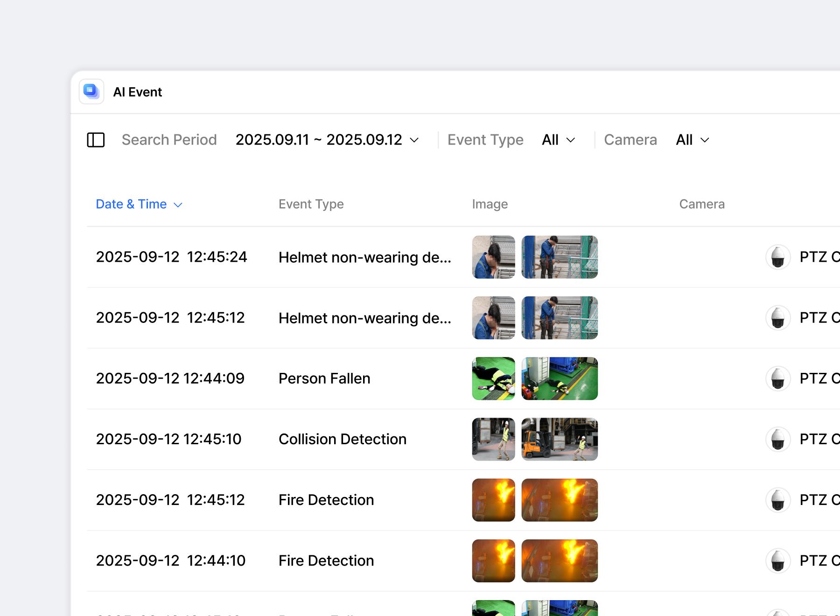This screenshot has height=616, width=840.
Task: Click the AI Event app logo icon
Action: point(91,91)
